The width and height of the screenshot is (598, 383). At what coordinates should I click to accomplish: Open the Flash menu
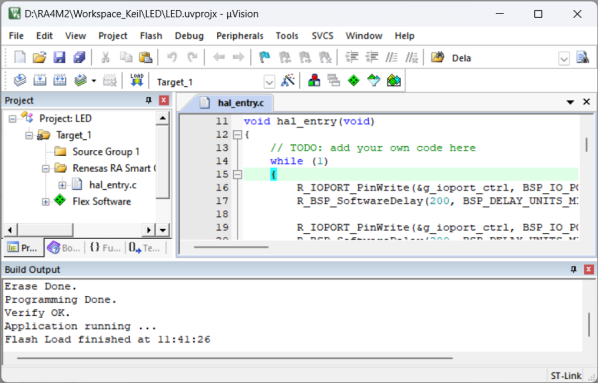point(151,36)
